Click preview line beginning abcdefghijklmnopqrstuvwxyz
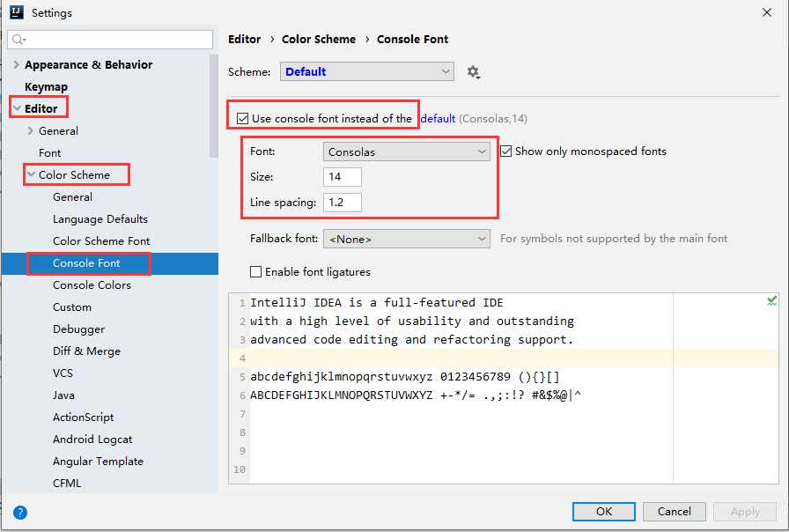 click(404, 377)
